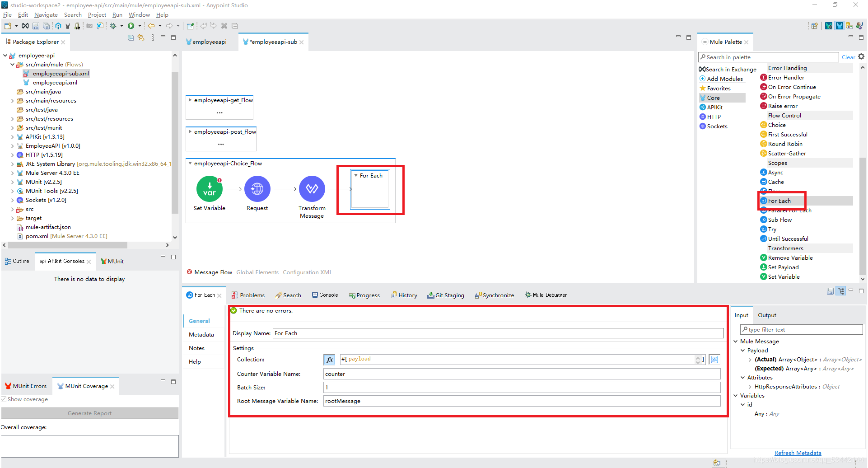The image size is (868, 468).
Task: Select the Request component on canvas
Action: (257, 189)
